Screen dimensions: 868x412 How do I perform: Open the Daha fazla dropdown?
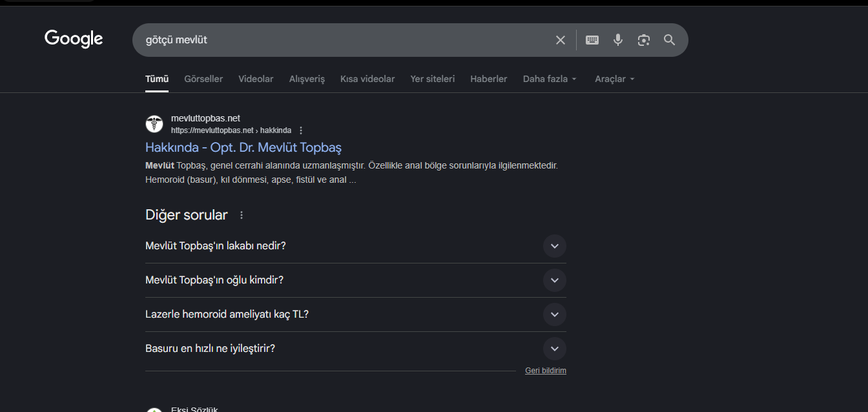tap(550, 79)
